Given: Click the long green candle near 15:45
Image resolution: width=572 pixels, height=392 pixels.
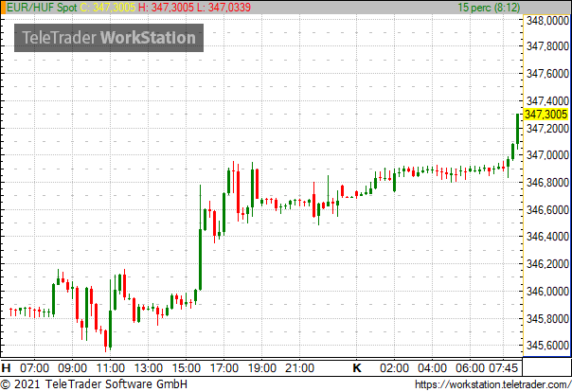Looking at the screenshot, I should (x=200, y=238).
